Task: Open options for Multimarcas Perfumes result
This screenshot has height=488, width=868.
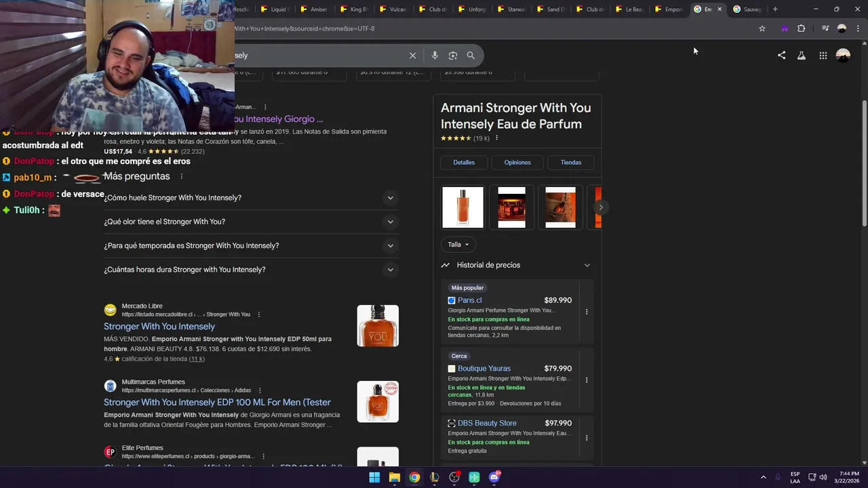Action: [x=260, y=390]
